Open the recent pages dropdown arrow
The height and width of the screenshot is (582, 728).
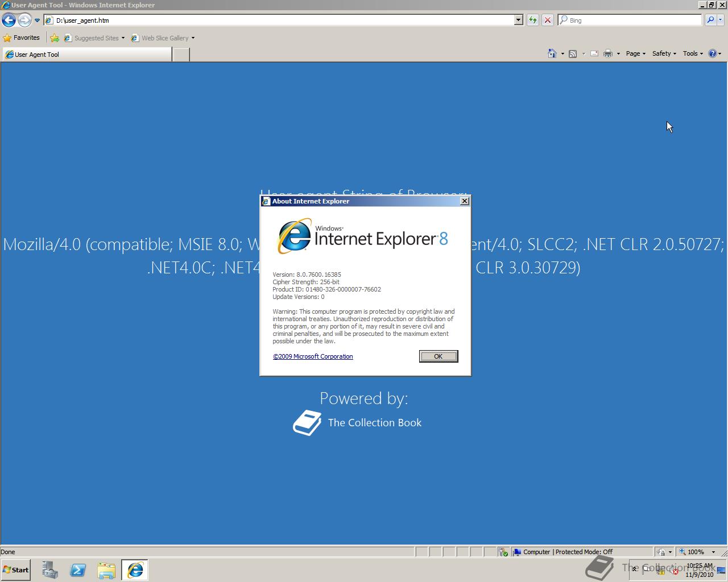(37, 20)
